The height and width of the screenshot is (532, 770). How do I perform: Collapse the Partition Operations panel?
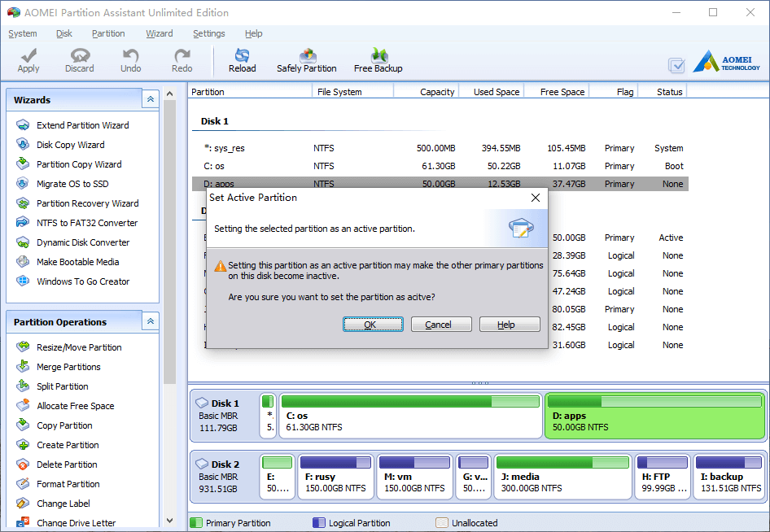click(x=151, y=321)
